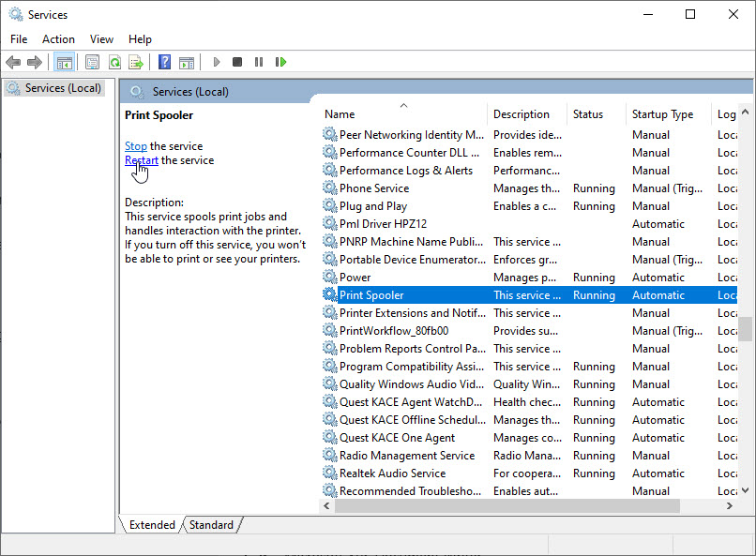Select the Phone Service row
The image size is (756, 556).
(374, 188)
